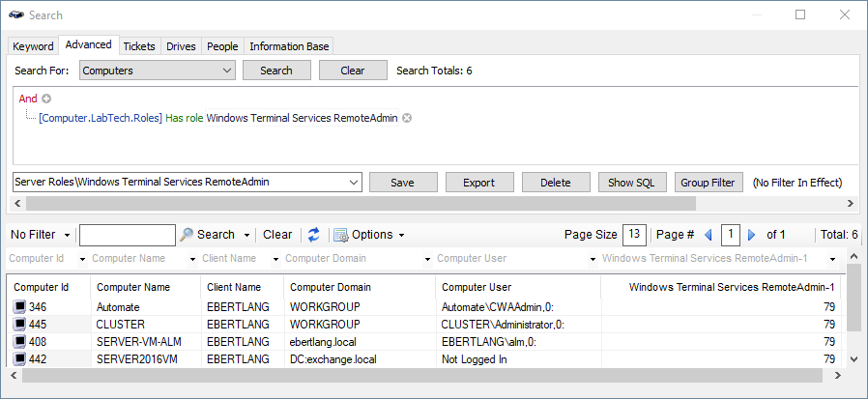The width and height of the screenshot is (868, 399).
Task: Remove the Has role condition with X icon
Action: pos(407,118)
